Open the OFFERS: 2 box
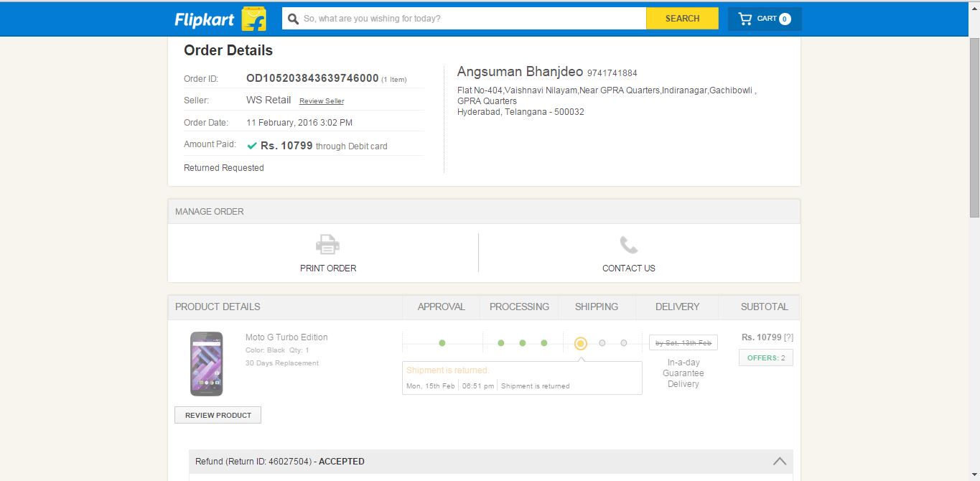The image size is (980, 481). click(x=765, y=358)
